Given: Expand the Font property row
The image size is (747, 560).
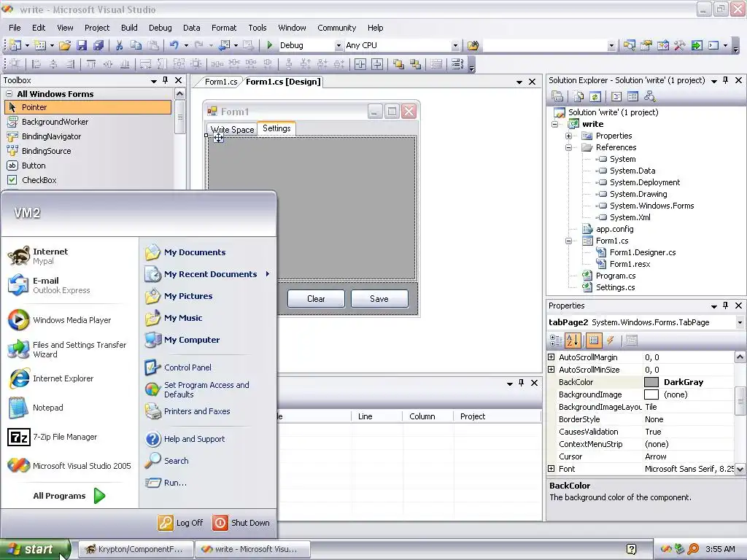Looking at the screenshot, I should [x=551, y=469].
